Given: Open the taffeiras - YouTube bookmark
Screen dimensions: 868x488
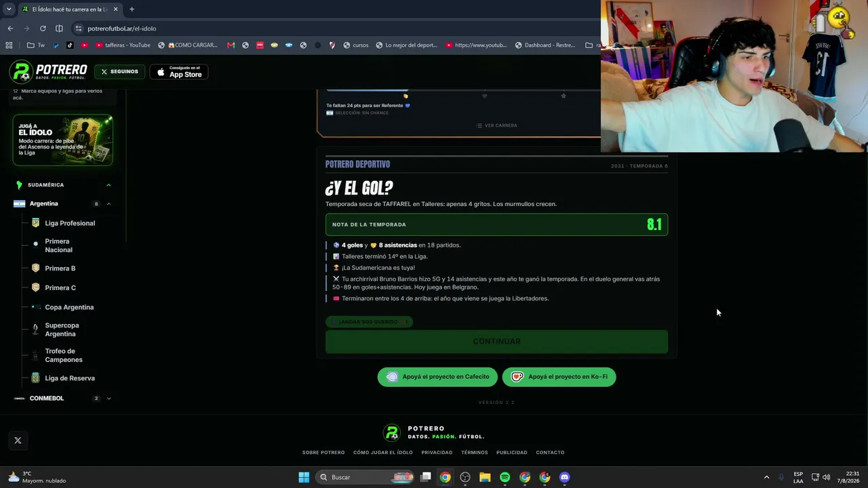Looking at the screenshot, I should point(123,45).
